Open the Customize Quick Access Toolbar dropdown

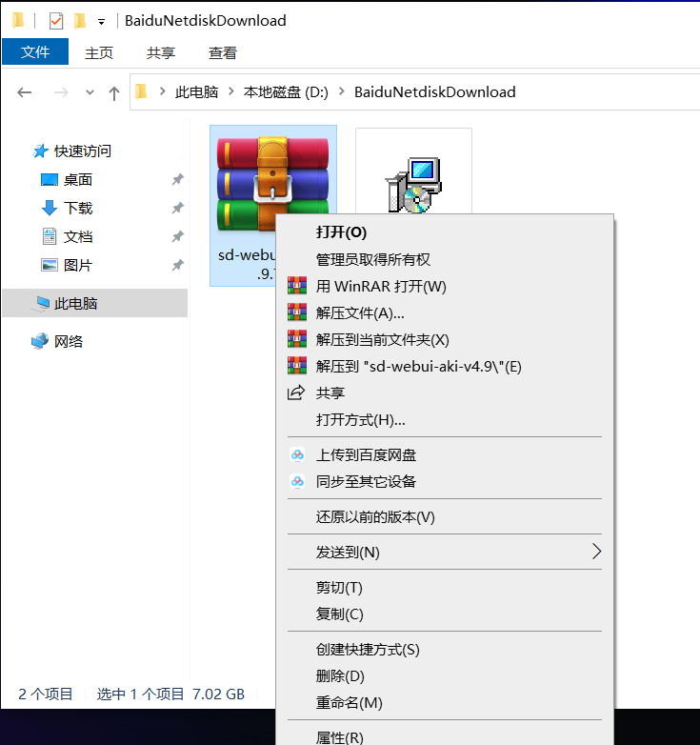point(101,22)
